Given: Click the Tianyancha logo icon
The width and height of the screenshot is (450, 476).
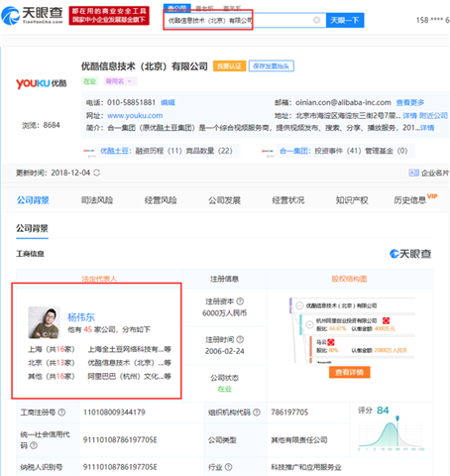Looking at the screenshot, I should point(10,16).
